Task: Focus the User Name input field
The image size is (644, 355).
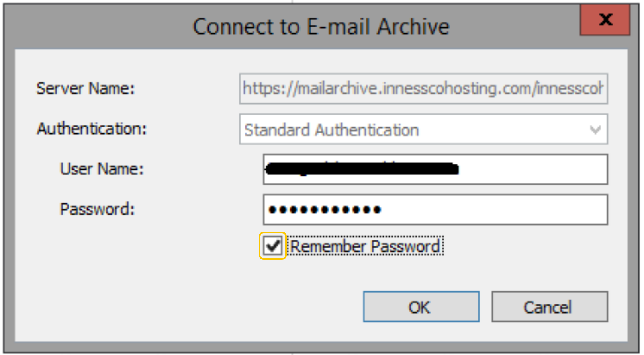Action: pos(435,170)
